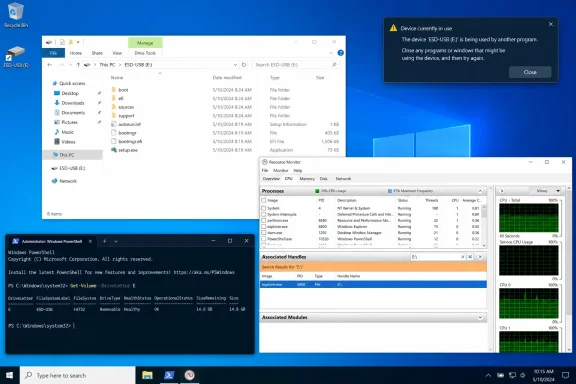Switch to the Disk tab in Resource Monitor
576x384 pixels.
[324, 179]
